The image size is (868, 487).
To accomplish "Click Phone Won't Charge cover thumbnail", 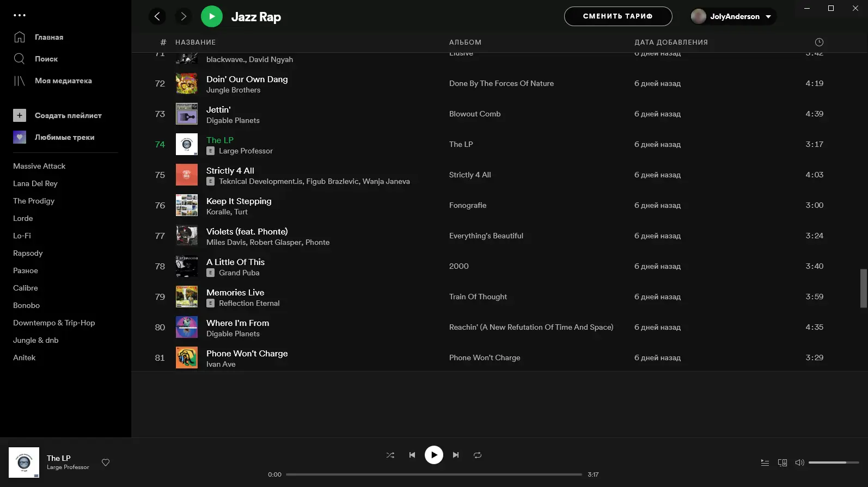I will pos(187,357).
